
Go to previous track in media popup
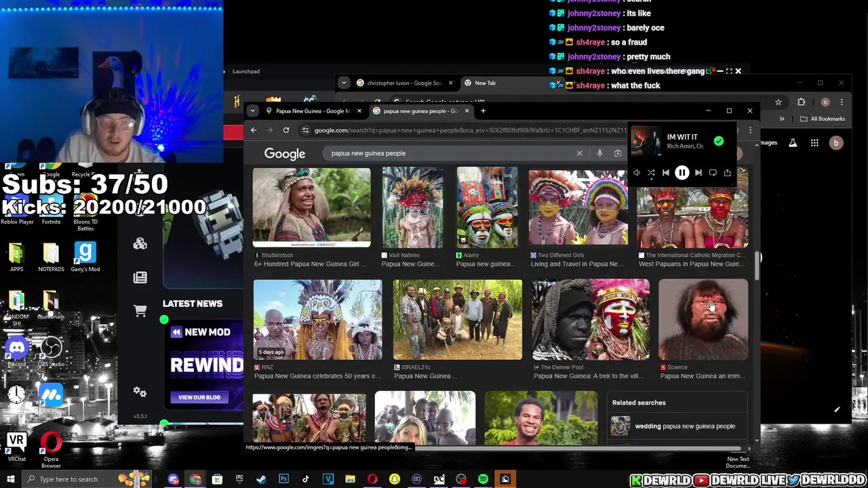click(x=666, y=173)
